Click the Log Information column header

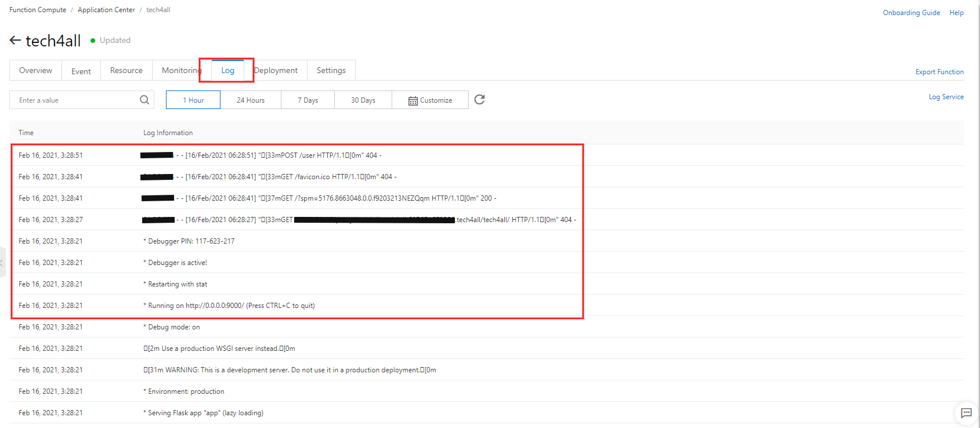tap(168, 133)
